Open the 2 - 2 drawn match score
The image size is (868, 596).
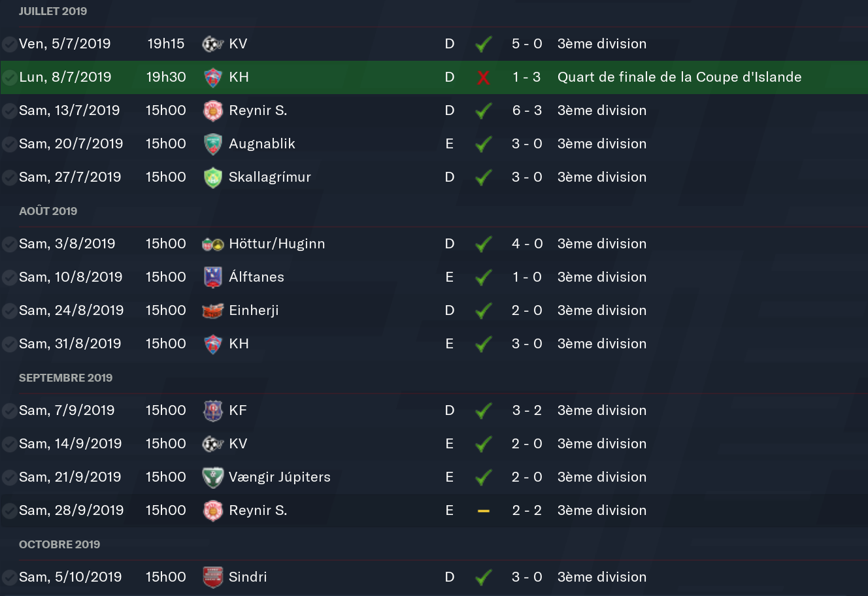point(527,510)
